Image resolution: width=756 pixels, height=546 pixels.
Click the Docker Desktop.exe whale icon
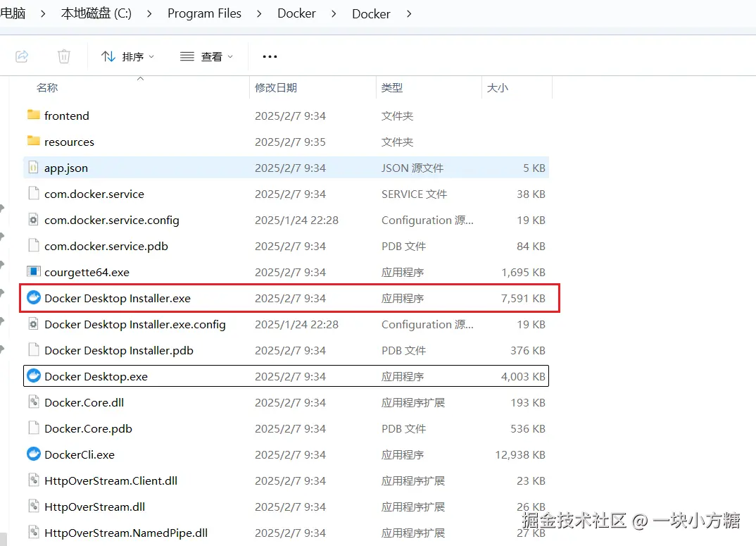33,376
